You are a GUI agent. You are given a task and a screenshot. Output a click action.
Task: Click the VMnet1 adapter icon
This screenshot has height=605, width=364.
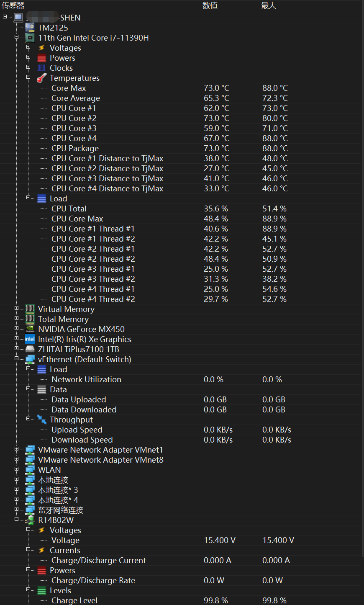[x=30, y=450]
